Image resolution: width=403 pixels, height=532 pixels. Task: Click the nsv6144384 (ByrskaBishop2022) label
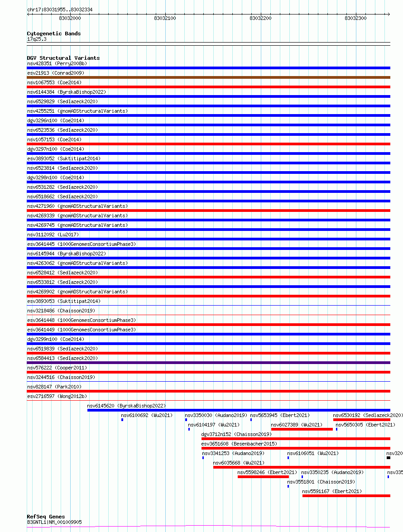click(67, 92)
